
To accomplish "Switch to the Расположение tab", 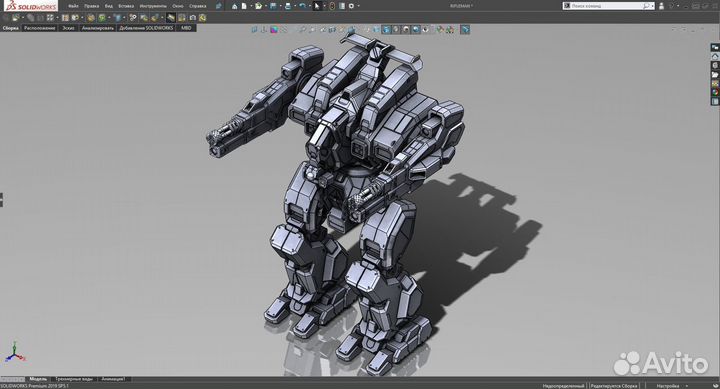I will click(x=39, y=28).
